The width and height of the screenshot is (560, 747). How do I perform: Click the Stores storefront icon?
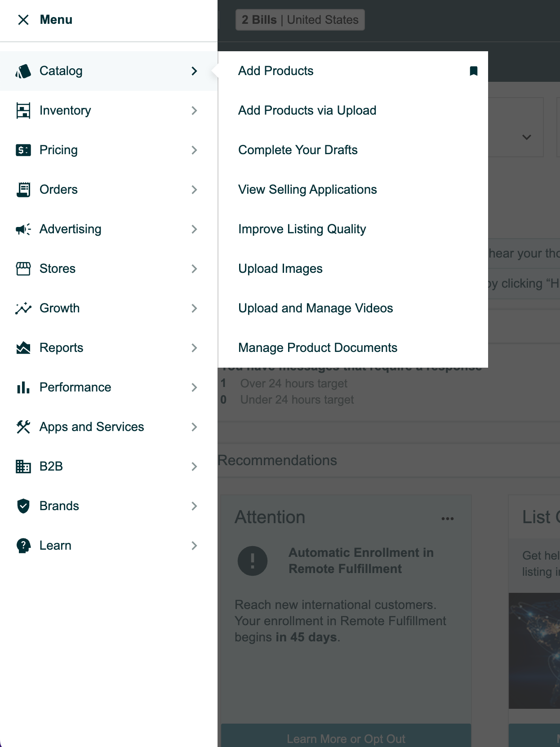pyautogui.click(x=23, y=269)
